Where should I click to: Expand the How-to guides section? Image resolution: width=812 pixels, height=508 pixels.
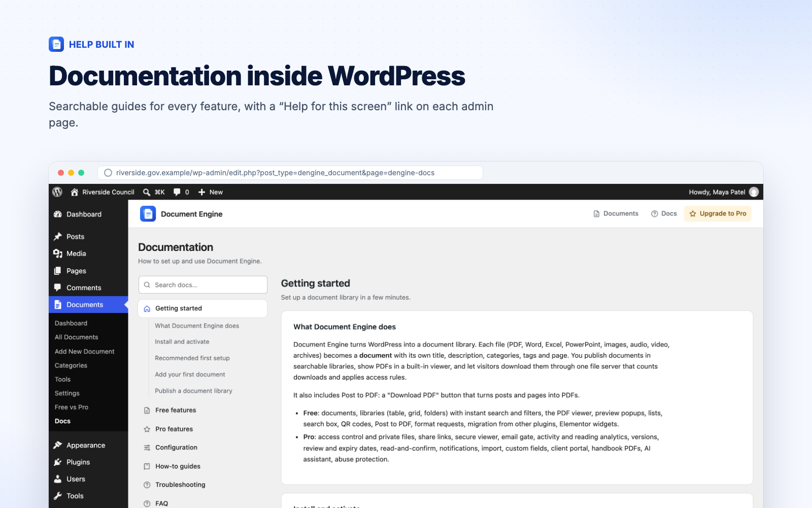[203, 466]
